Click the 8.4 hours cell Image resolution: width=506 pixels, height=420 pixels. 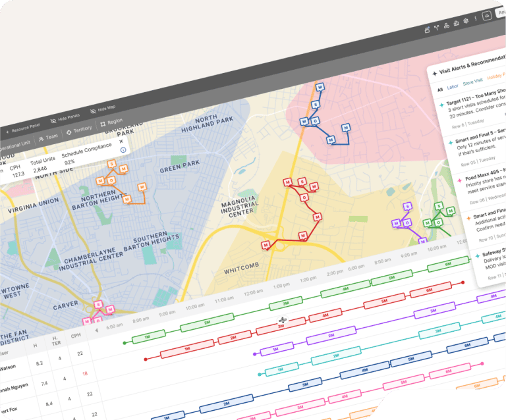pyautogui.click(x=49, y=404)
